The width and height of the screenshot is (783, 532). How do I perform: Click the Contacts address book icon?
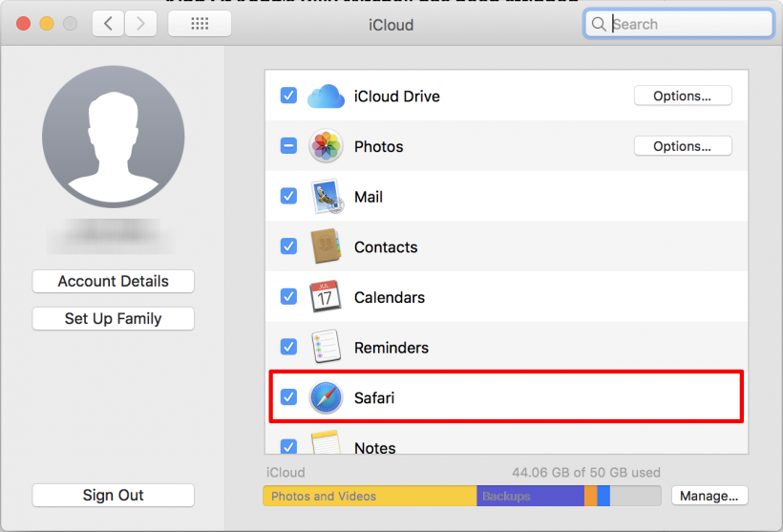coord(326,246)
